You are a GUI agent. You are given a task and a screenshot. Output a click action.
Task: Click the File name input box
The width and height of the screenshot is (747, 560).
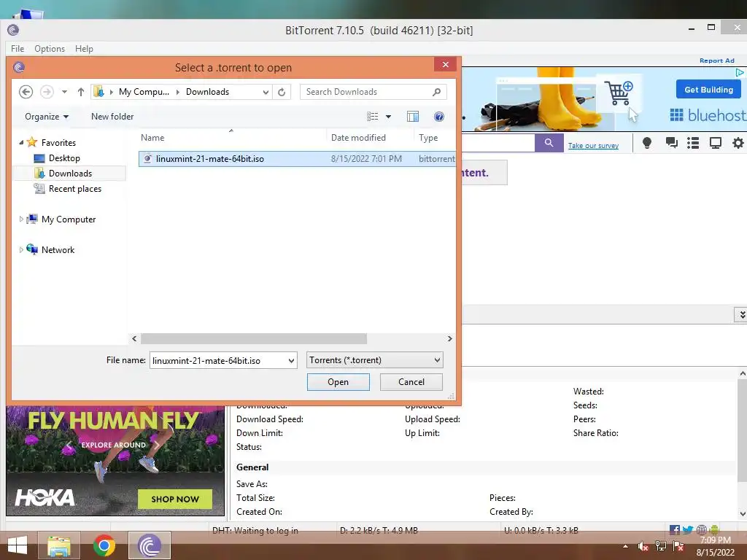pyautogui.click(x=218, y=360)
